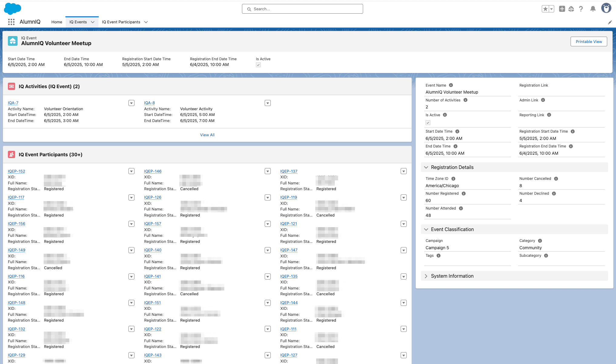Click the global Search field

303,9
